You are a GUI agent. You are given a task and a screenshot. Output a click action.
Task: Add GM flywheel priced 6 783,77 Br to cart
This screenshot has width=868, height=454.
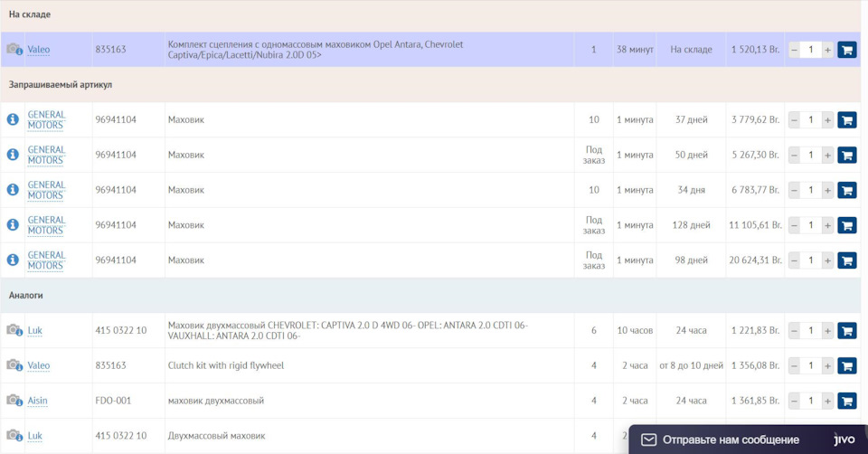847,190
